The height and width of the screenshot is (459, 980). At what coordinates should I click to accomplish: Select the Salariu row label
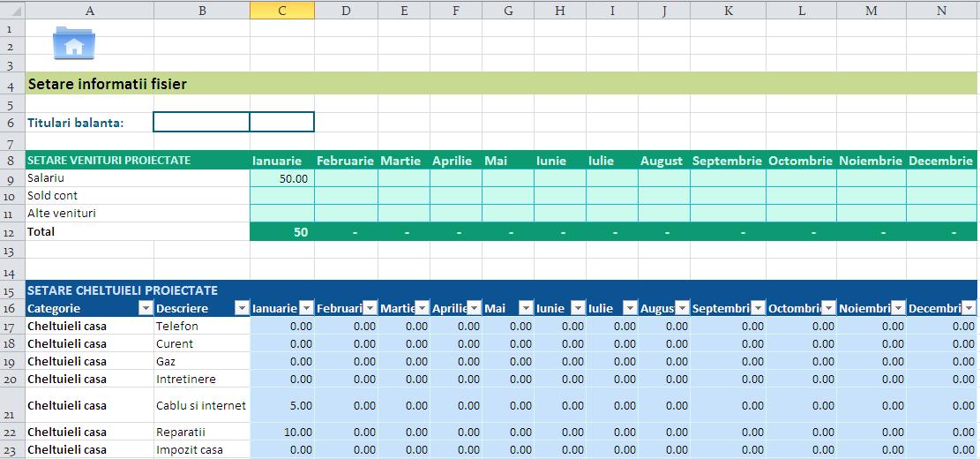click(46, 178)
